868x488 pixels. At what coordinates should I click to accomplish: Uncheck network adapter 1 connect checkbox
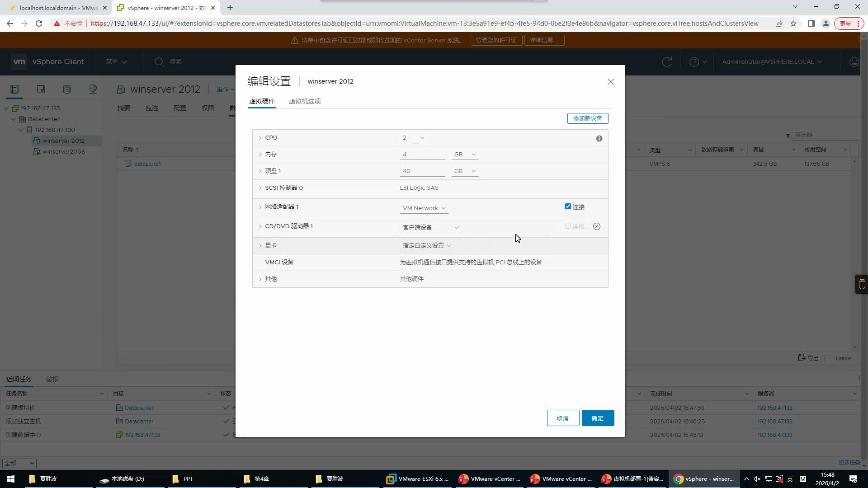(x=568, y=206)
